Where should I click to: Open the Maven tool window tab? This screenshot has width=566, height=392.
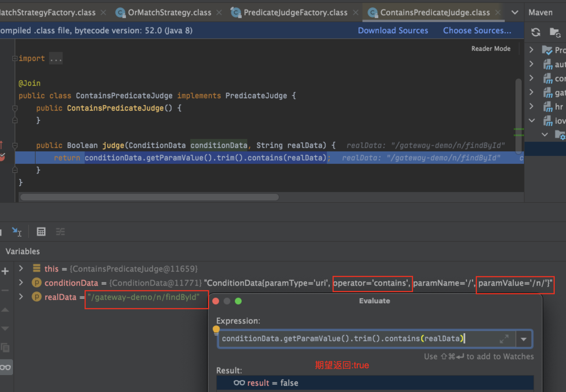click(540, 12)
